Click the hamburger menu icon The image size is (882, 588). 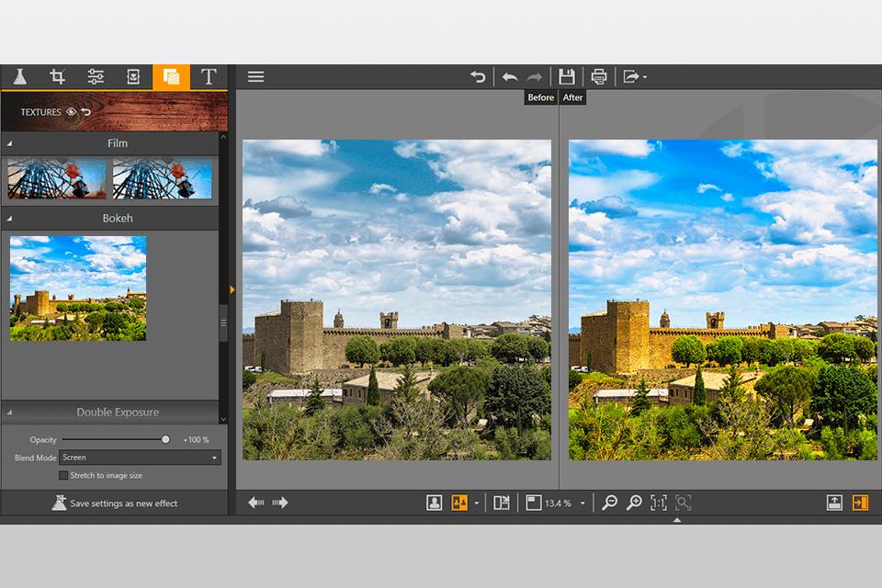pyautogui.click(x=255, y=77)
